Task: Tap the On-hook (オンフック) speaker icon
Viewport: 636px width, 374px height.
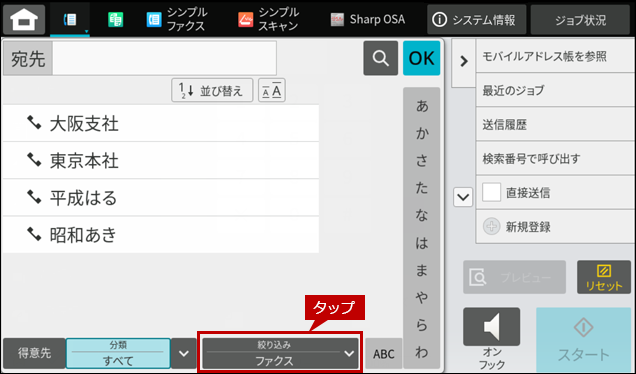Action: coord(492,327)
